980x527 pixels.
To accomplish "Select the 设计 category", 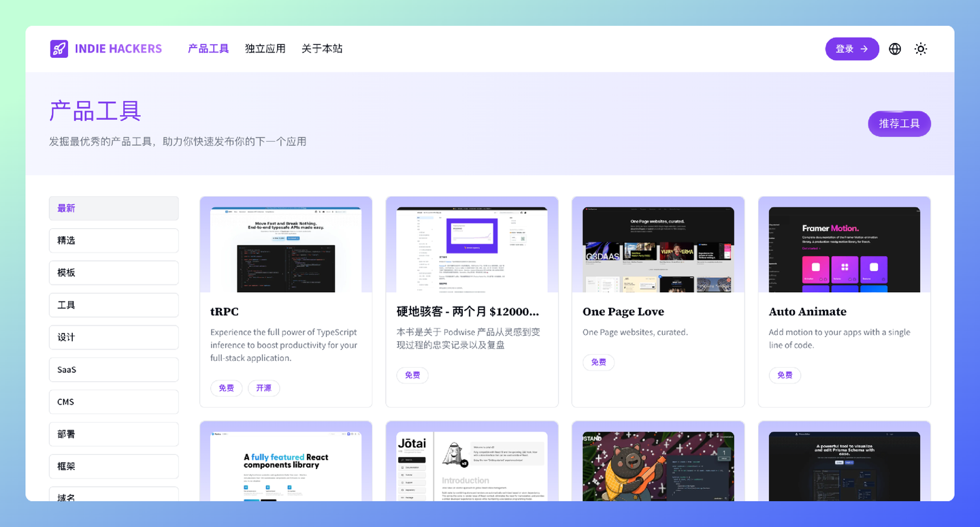I will pyautogui.click(x=114, y=338).
